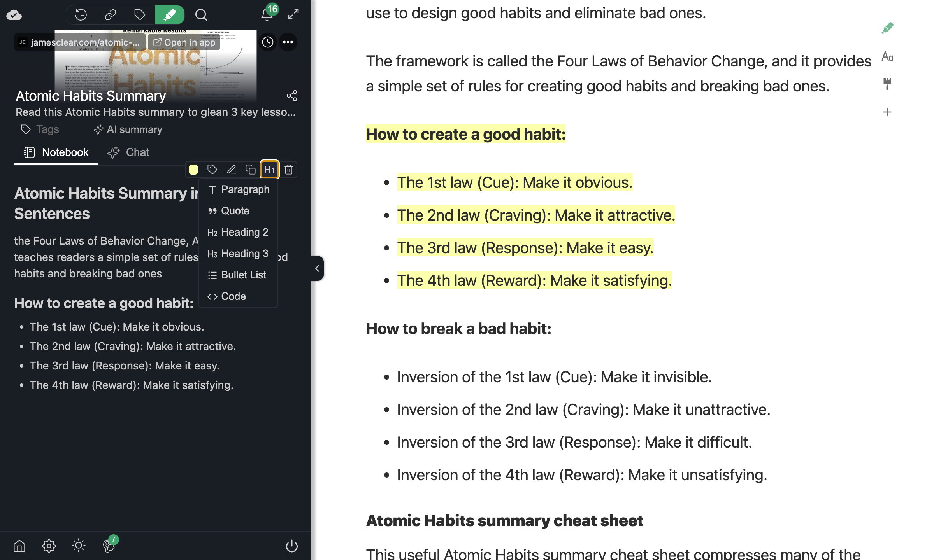Toggle dark/light theme with the sun icon
This screenshot has width=934, height=560.
(x=78, y=545)
